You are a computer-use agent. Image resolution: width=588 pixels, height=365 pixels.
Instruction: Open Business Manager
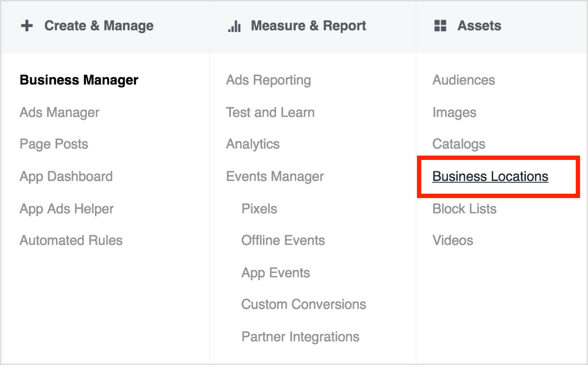click(x=79, y=80)
